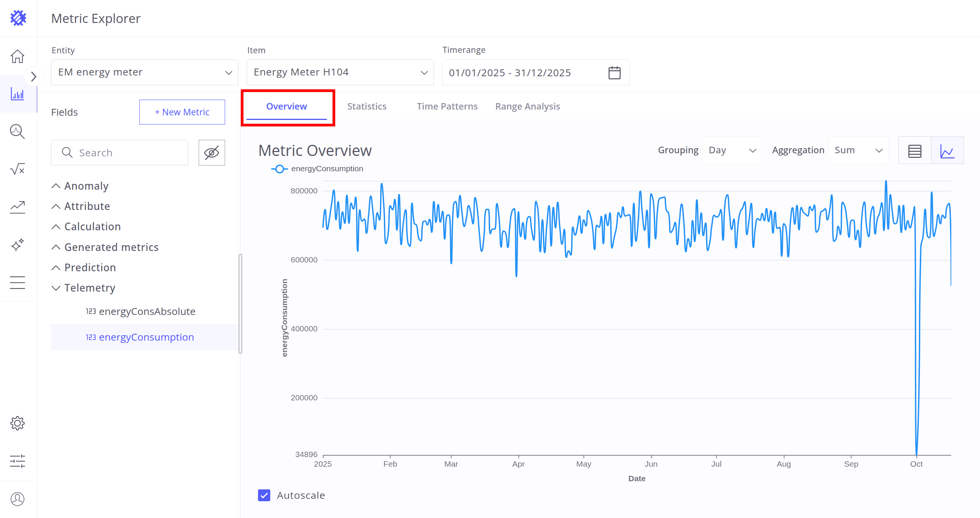This screenshot has width=980, height=518.
Task: Open the trend line sidebar icon
Action: 18,207
